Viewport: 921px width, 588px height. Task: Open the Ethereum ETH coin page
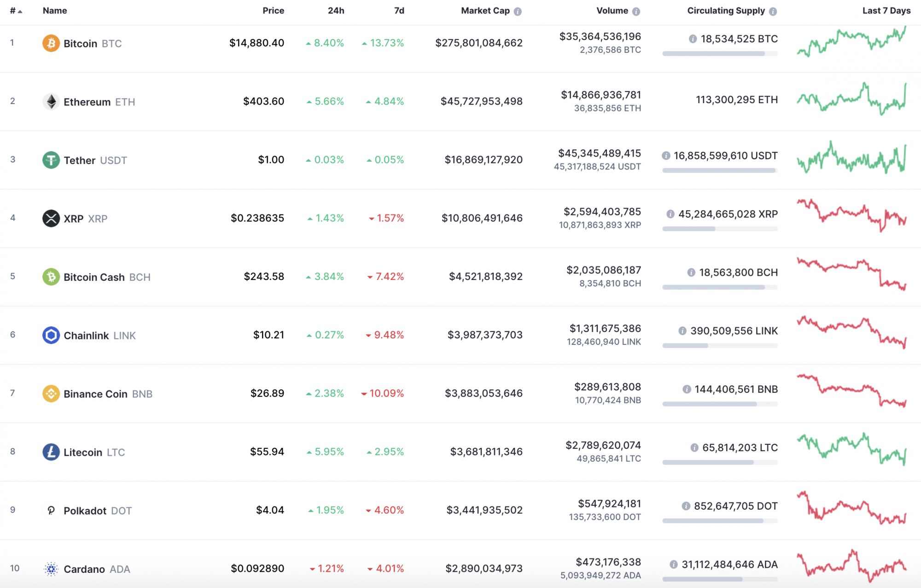click(99, 102)
